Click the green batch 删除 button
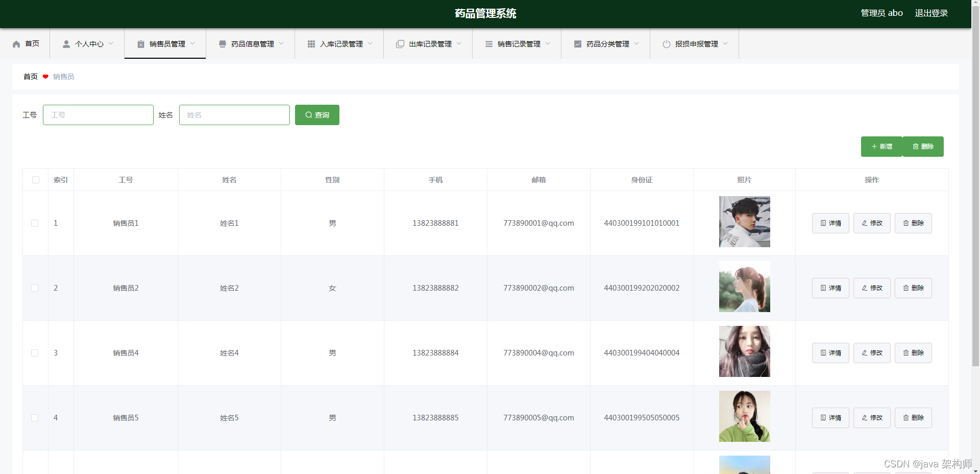 [923, 147]
